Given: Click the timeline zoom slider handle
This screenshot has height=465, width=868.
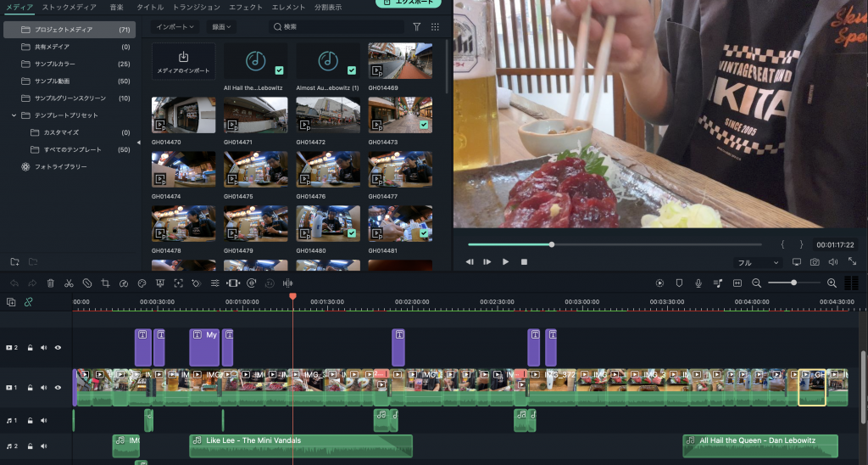Looking at the screenshot, I should [793, 283].
